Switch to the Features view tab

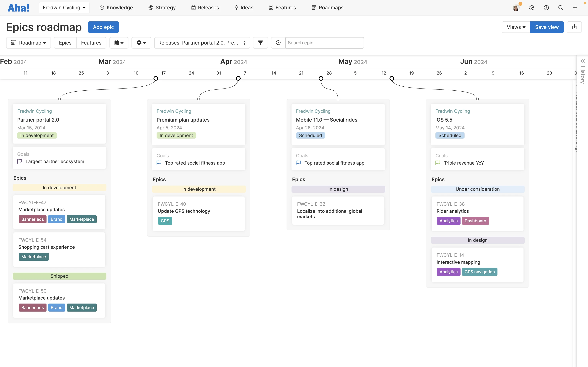pos(91,43)
